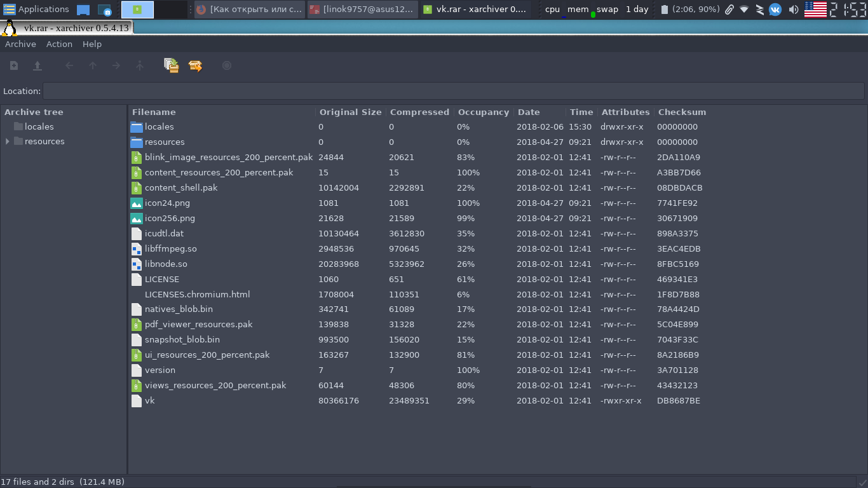
Task: Select the libnode.so file row
Action: (166, 264)
